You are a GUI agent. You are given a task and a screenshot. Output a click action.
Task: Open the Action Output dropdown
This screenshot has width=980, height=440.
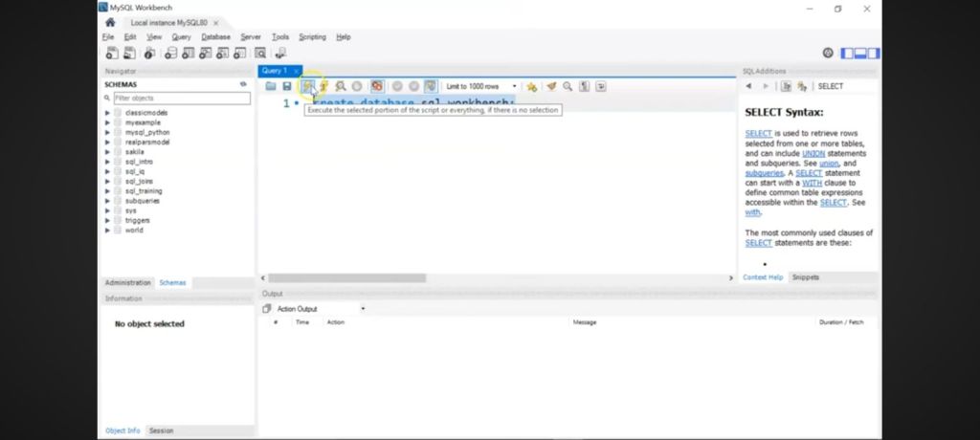point(363,309)
